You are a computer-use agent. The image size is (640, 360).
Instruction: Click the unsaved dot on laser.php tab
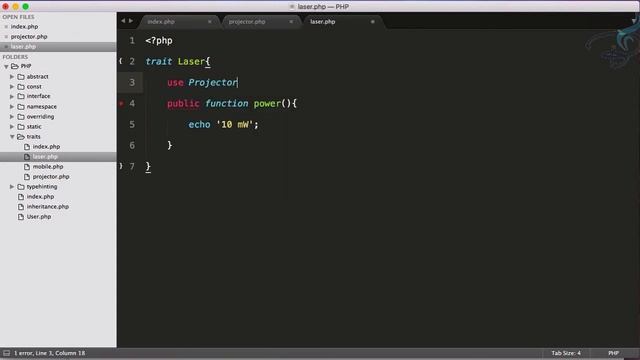[373, 22]
